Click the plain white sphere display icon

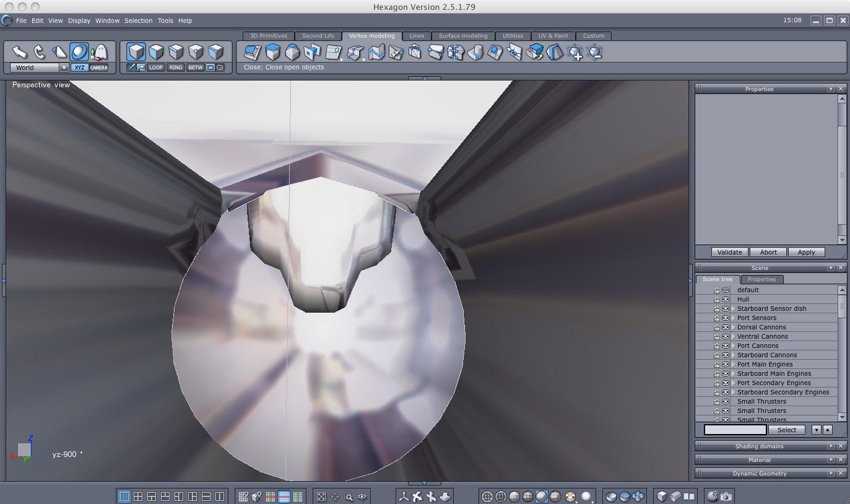click(586, 497)
